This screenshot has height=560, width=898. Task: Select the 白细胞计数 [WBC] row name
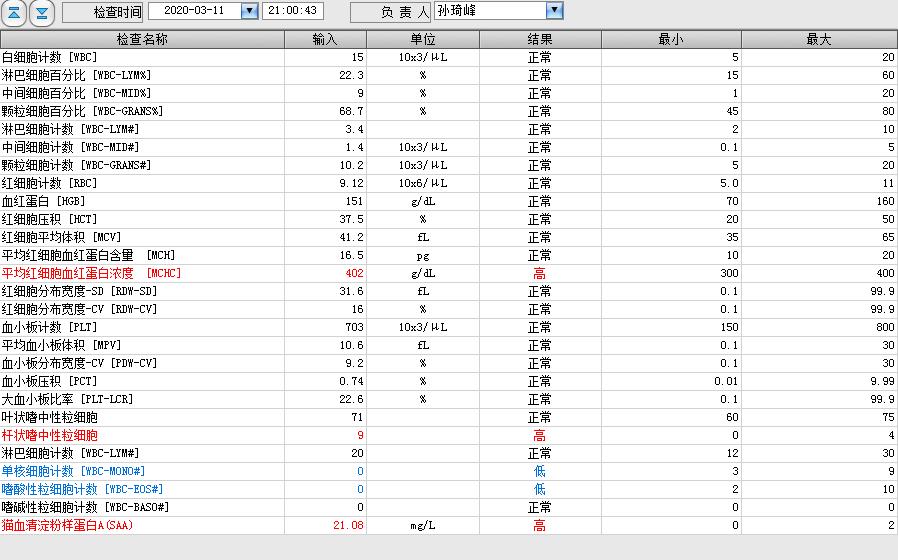(x=50, y=57)
